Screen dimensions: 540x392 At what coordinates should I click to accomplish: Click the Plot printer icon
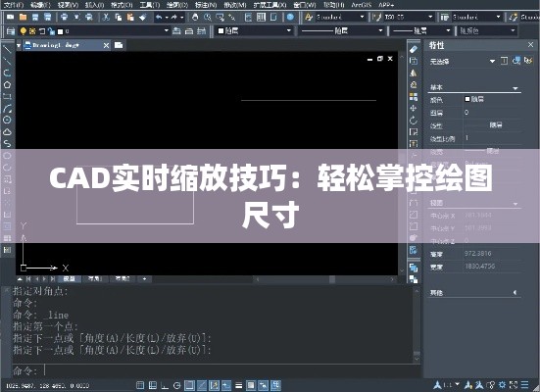pyautogui.click(x=64, y=17)
